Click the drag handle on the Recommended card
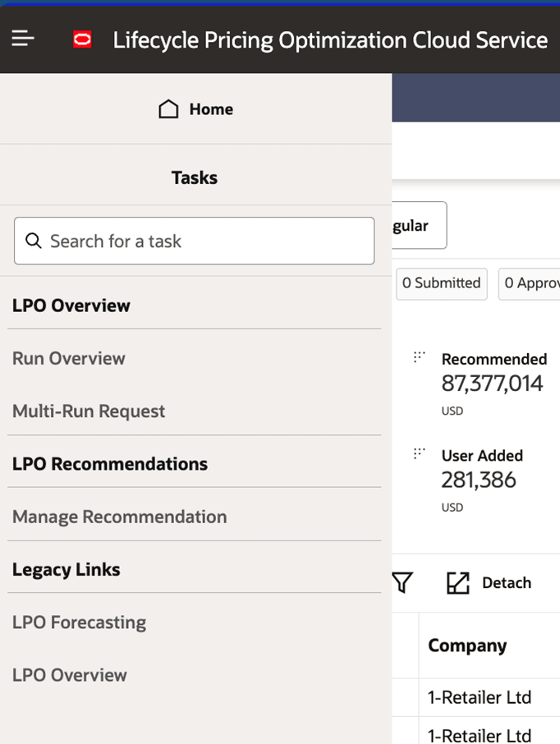Viewport: 560px width, 744px height. coord(419,357)
